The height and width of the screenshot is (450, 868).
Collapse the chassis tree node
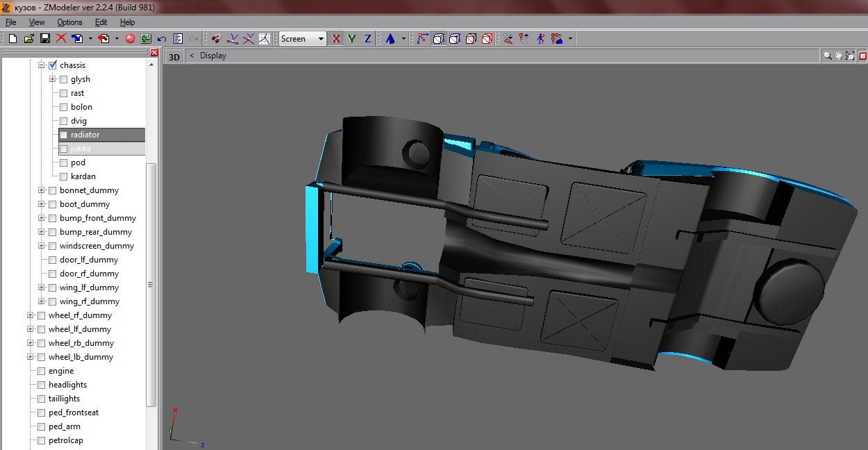coord(42,65)
